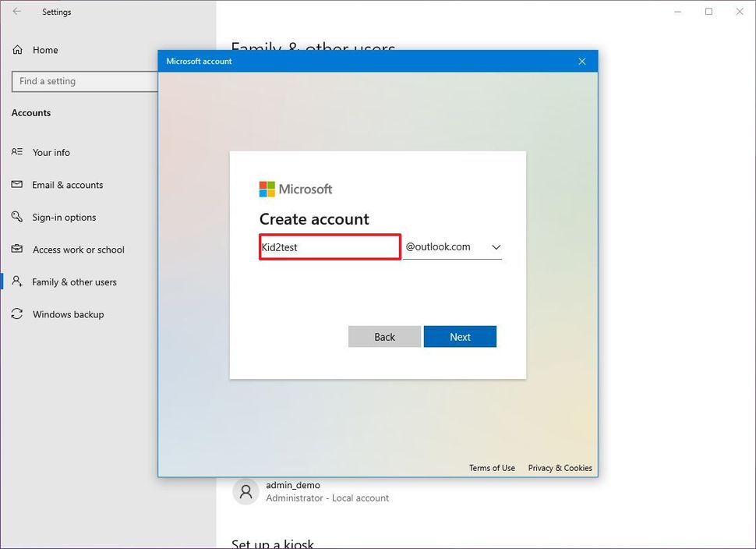The height and width of the screenshot is (549, 756).
Task: Open the @outlook.com domain dropdown
Action: pos(452,247)
